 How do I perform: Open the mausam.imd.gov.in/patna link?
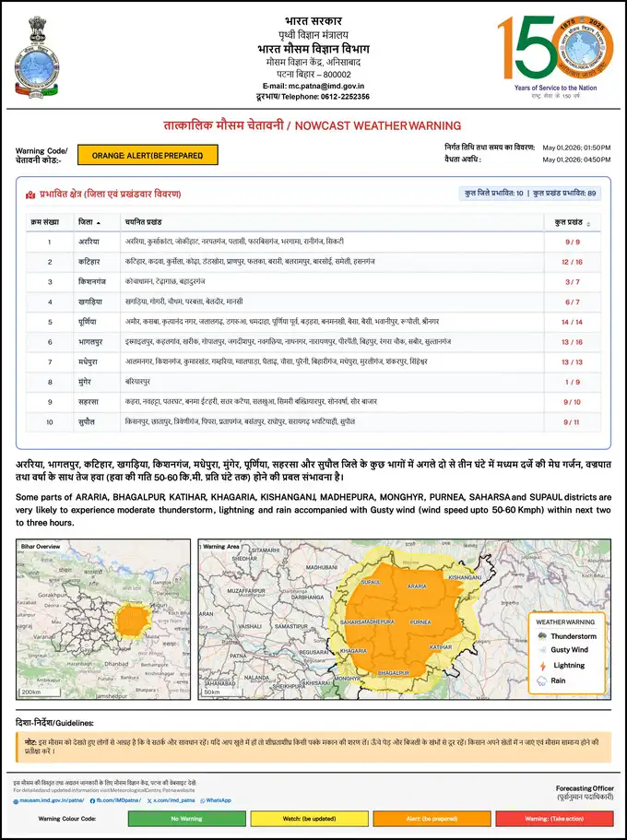click(x=49, y=800)
